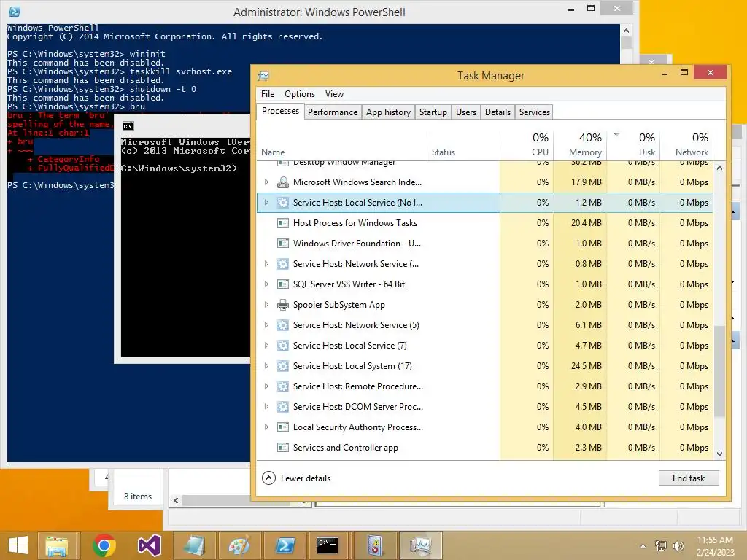Screen dimensions: 747x560
Task: Select 20.4 MB memory value of Host Process
Action: (x=586, y=223)
